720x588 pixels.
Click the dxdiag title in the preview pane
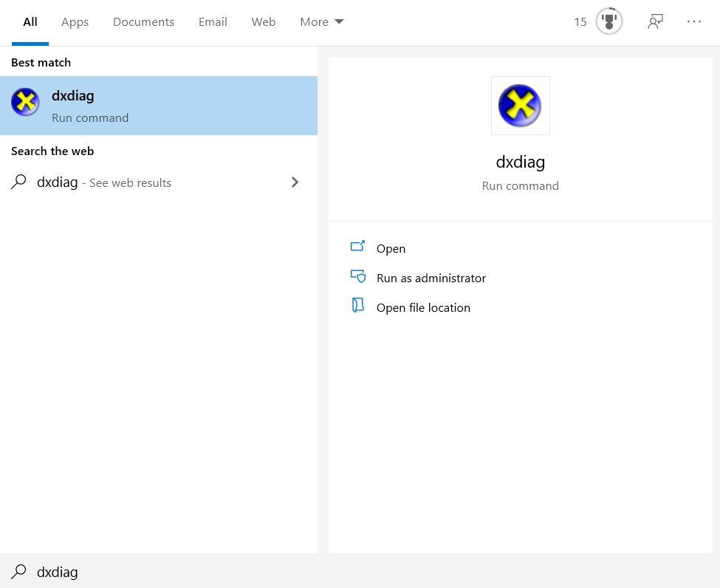tap(521, 163)
